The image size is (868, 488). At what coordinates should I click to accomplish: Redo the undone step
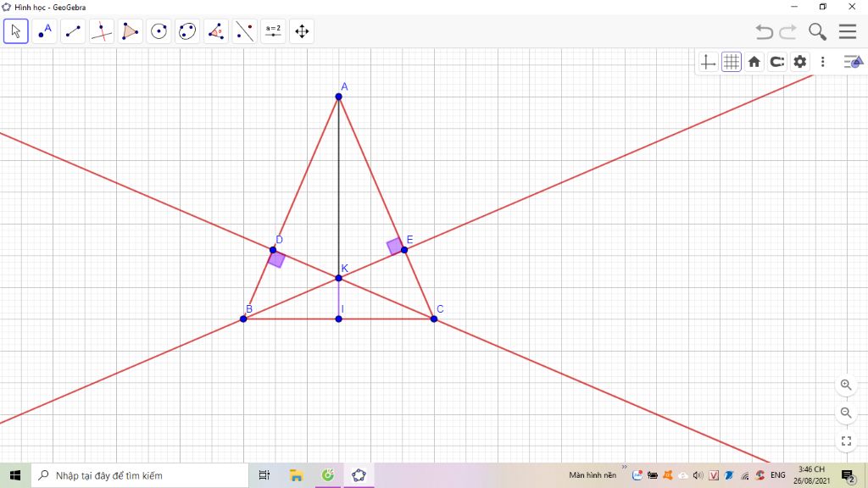[x=787, y=31]
